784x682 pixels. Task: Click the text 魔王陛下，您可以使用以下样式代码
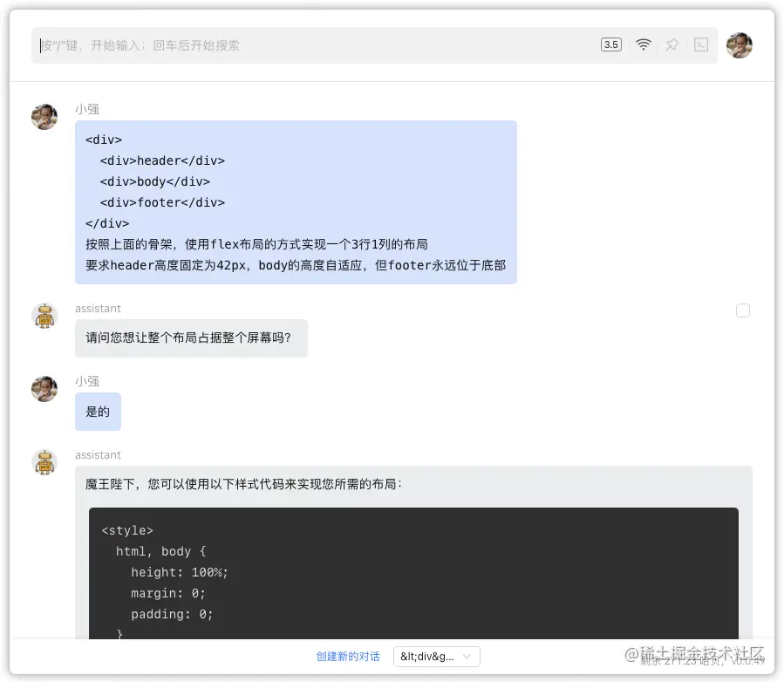(x=243, y=484)
